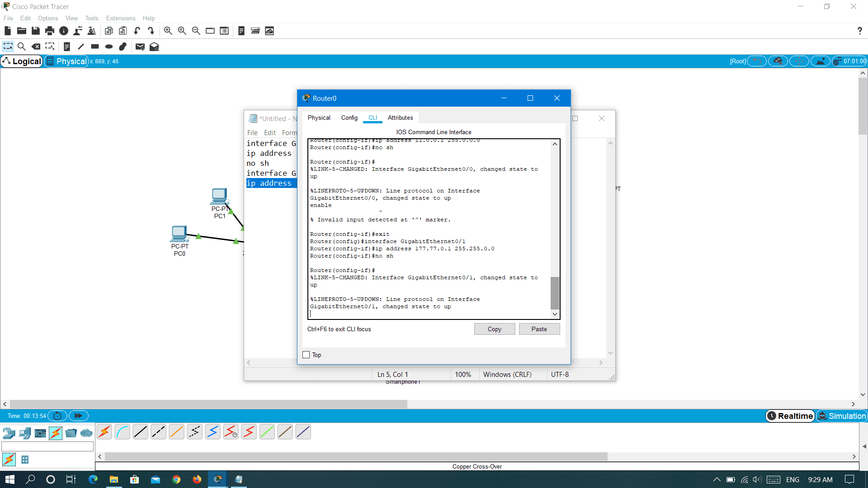The height and width of the screenshot is (488, 868).
Task: Click the [Root] navigation label
Action: [738, 61]
